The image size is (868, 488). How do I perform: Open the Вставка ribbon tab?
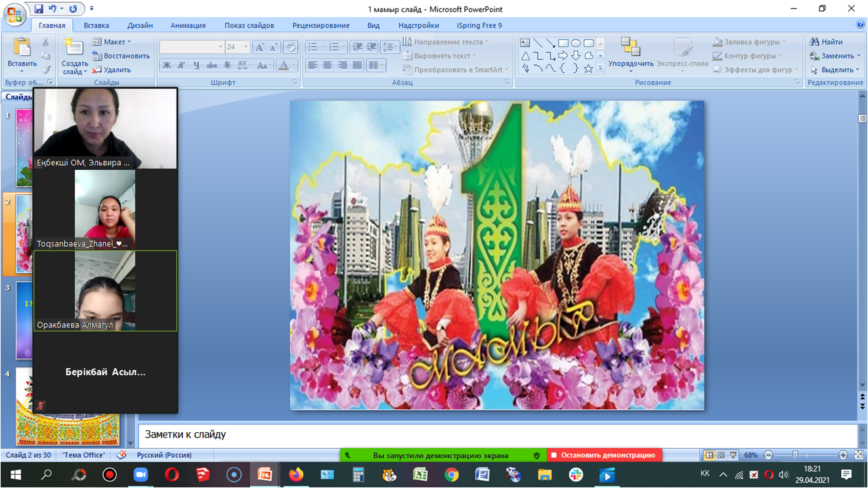tap(96, 26)
